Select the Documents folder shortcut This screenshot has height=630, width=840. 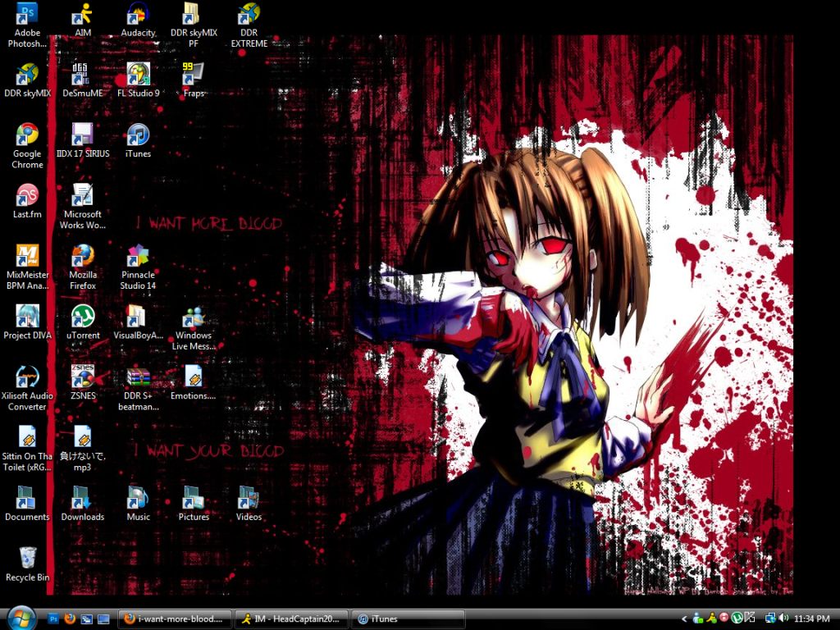(27, 504)
